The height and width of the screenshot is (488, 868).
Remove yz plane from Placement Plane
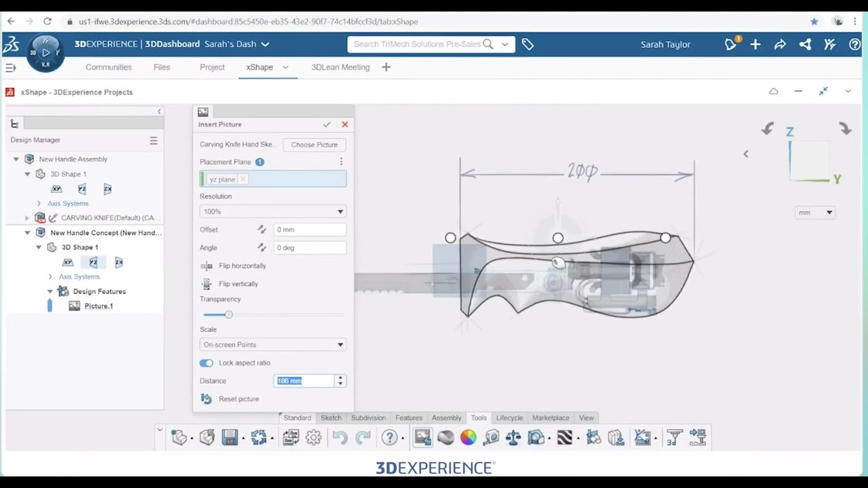(x=243, y=180)
